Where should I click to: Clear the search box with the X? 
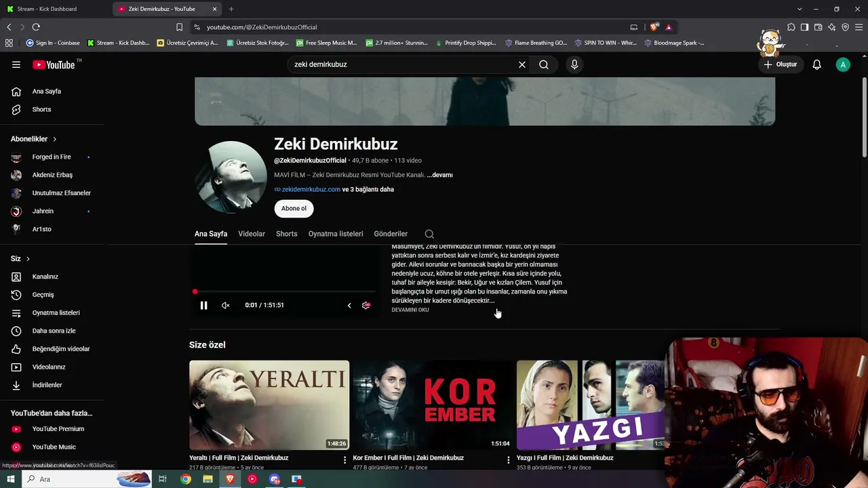[522, 64]
